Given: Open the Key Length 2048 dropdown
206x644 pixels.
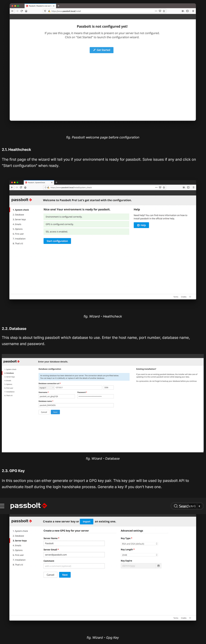Looking at the screenshot, I should tap(139, 555).
